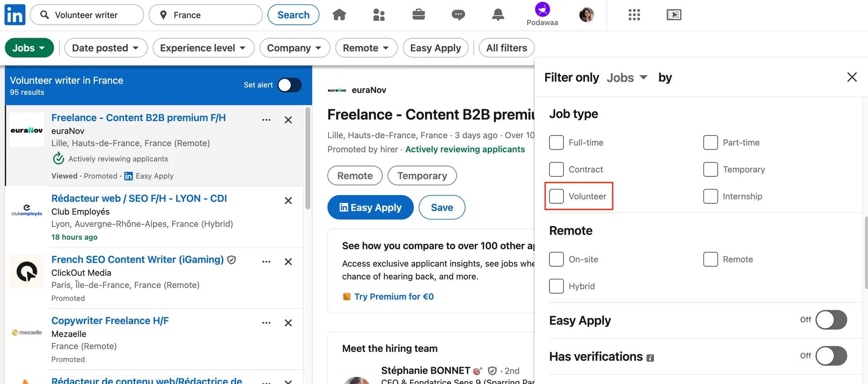Expand the Date posted filter
Screen dimensions: 868x384
coord(106,48)
